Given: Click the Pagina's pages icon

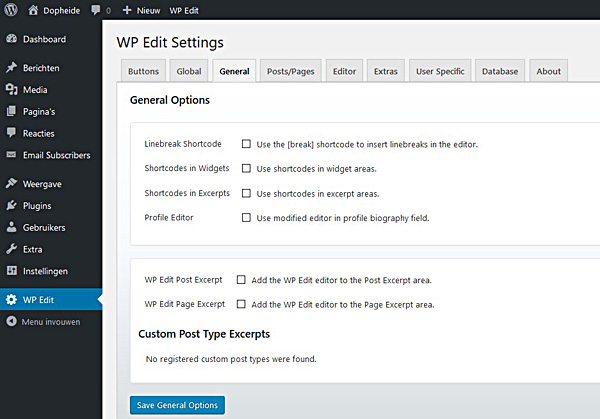Looking at the screenshot, I should click(11, 111).
